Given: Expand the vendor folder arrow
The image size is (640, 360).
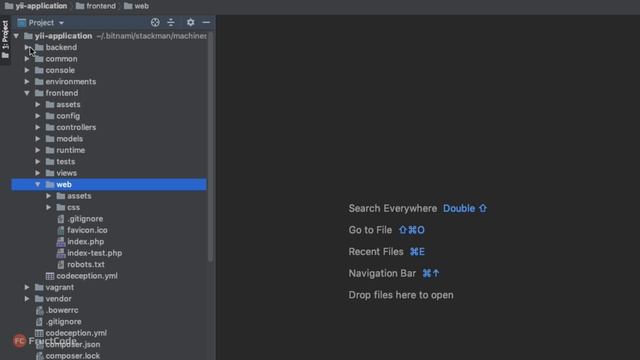Looking at the screenshot, I should click(x=27, y=299).
